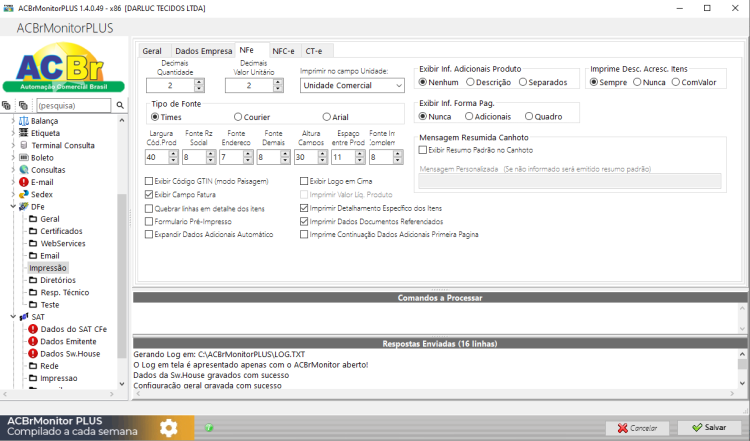Click the Dados Emitente warning icon

(33, 342)
